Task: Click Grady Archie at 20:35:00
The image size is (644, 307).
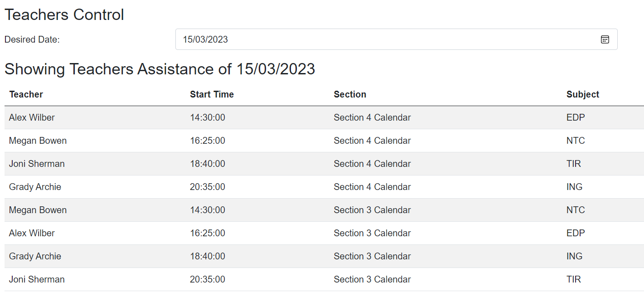Action: (x=35, y=187)
